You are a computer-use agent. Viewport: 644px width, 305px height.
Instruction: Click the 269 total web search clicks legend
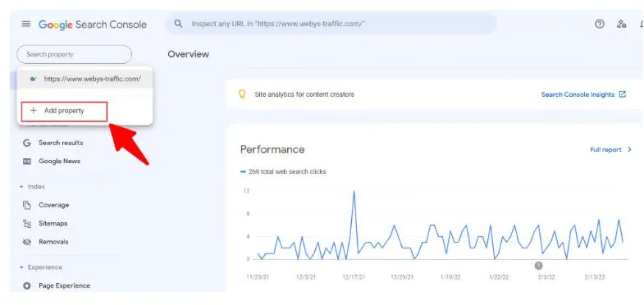pos(283,171)
